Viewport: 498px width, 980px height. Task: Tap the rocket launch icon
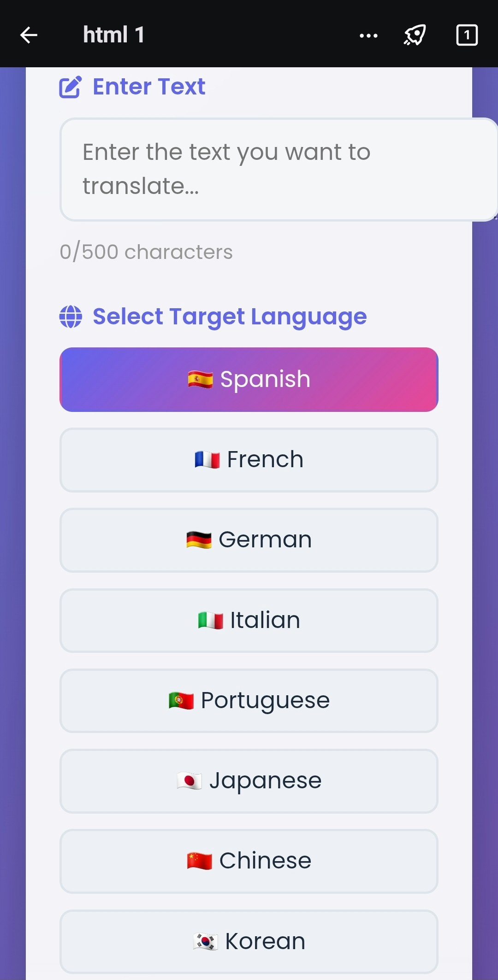(414, 35)
